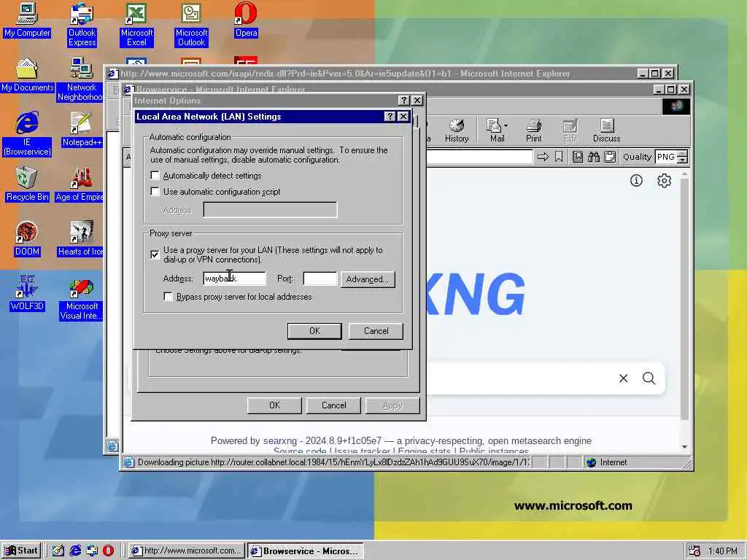This screenshot has width=747, height=560.
Task: Click the help question mark in LAN Settings title
Action: tap(390, 117)
